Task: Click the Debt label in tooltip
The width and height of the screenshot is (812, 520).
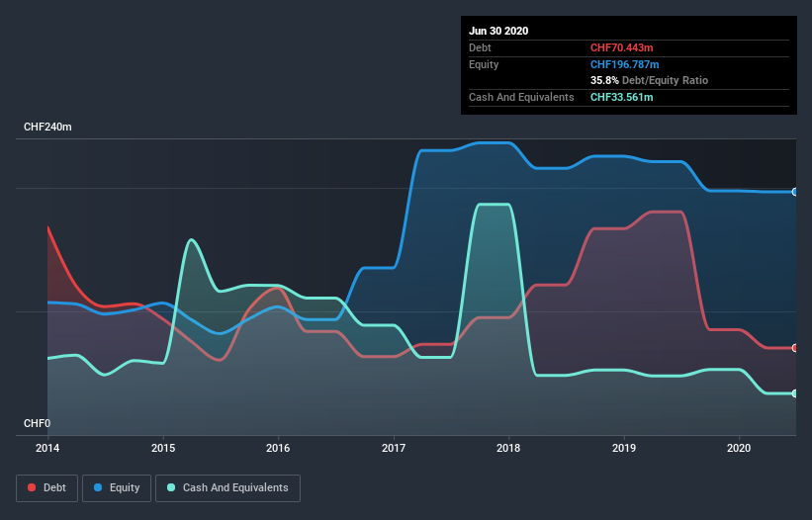Action: click(480, 47)
